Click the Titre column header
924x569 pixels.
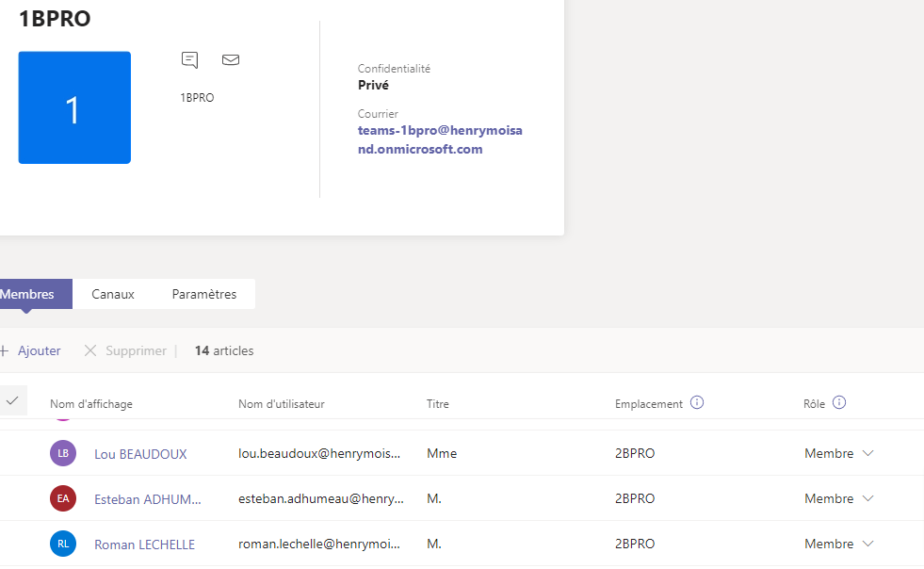438,404
